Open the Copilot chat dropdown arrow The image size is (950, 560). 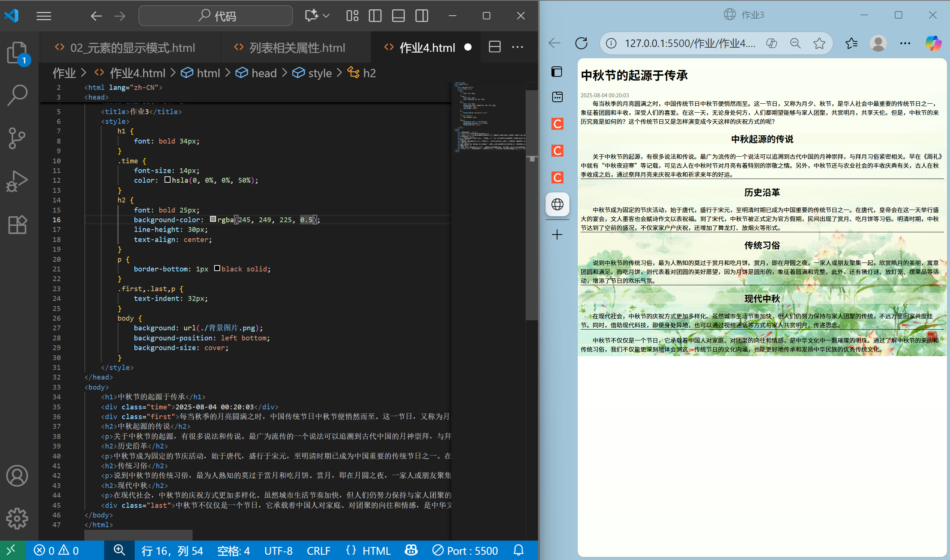(326, 16)
